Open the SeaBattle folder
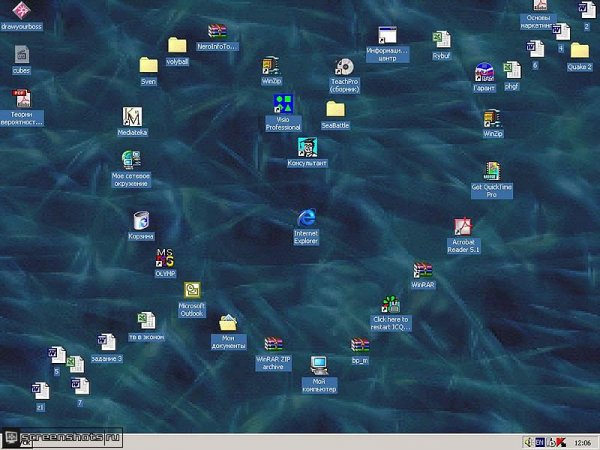Image resolution: width=600 pixels, height=450 pixels. (336, 109)
